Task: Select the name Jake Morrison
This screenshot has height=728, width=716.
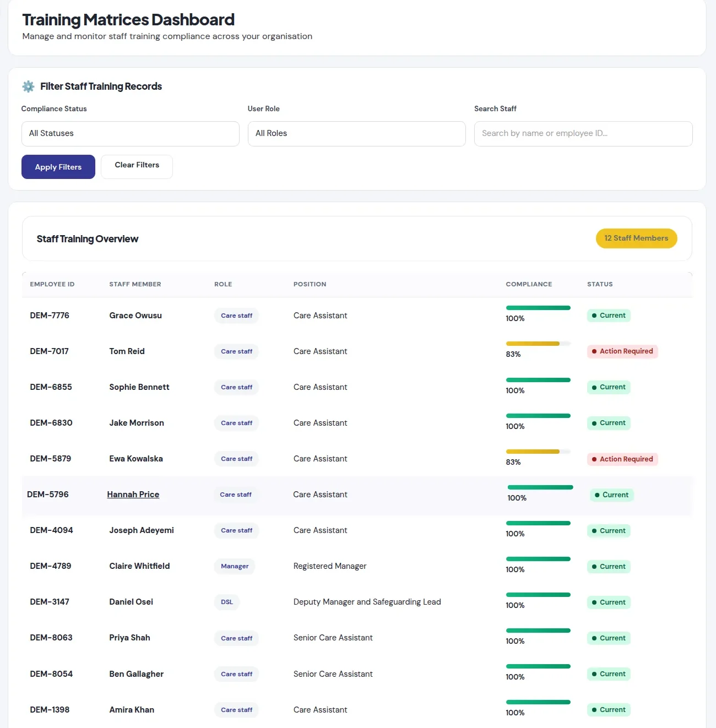Action: pyautogui.click(x=137, y=423)
